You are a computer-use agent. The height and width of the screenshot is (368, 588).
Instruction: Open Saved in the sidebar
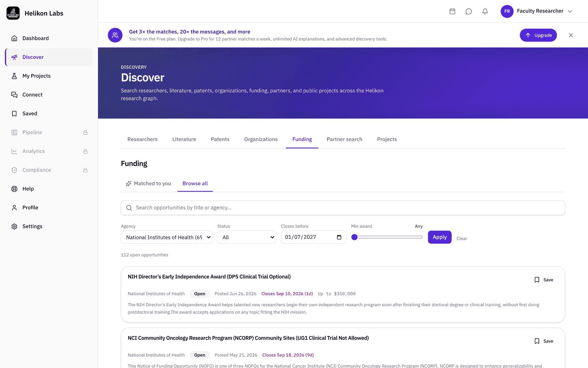(49, 113)
